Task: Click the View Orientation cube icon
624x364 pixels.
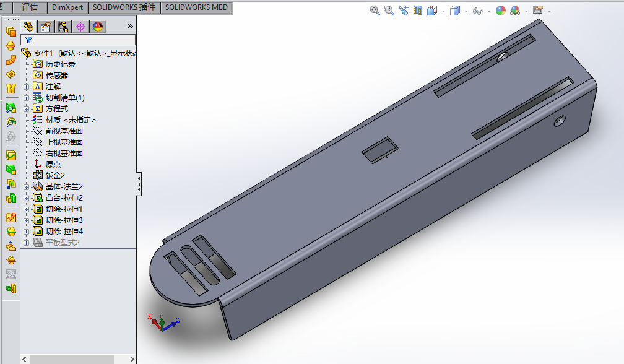Action: pyautogui.click(x=432, y=11)
